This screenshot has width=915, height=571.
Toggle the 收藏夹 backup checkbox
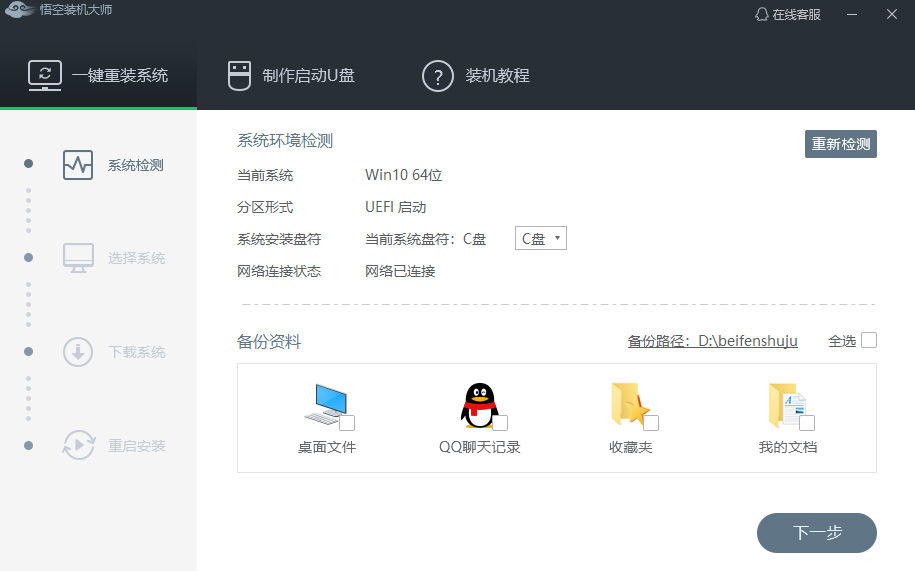click(x=651, y=422)
